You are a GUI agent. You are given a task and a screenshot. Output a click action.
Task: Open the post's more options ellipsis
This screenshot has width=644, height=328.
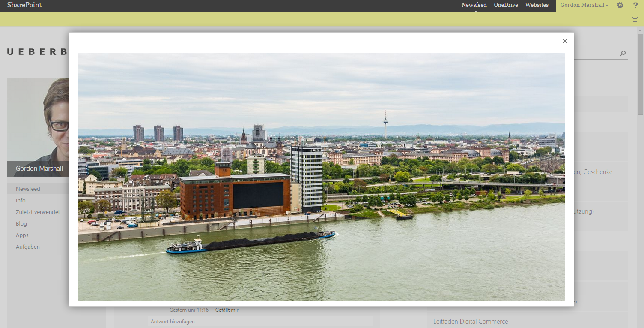247,310
